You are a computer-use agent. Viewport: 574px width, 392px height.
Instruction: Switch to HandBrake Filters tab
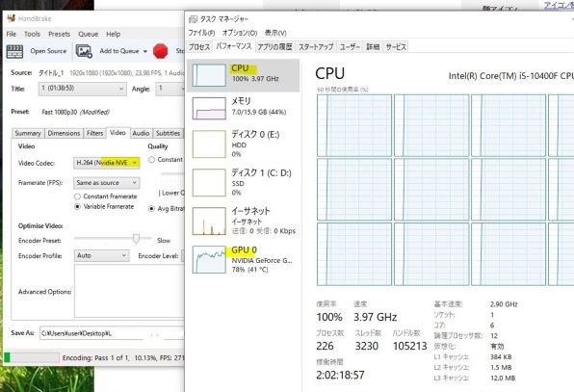pos(94,133)
